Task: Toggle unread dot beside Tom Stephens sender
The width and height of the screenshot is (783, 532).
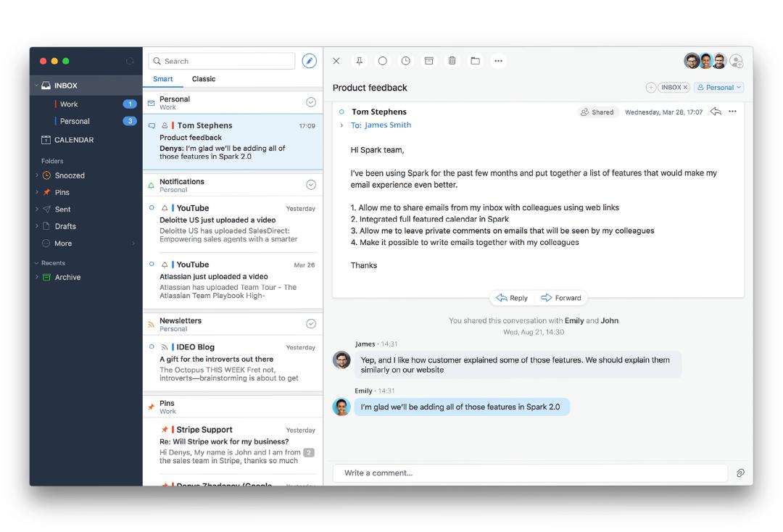Action: point(341,112)
